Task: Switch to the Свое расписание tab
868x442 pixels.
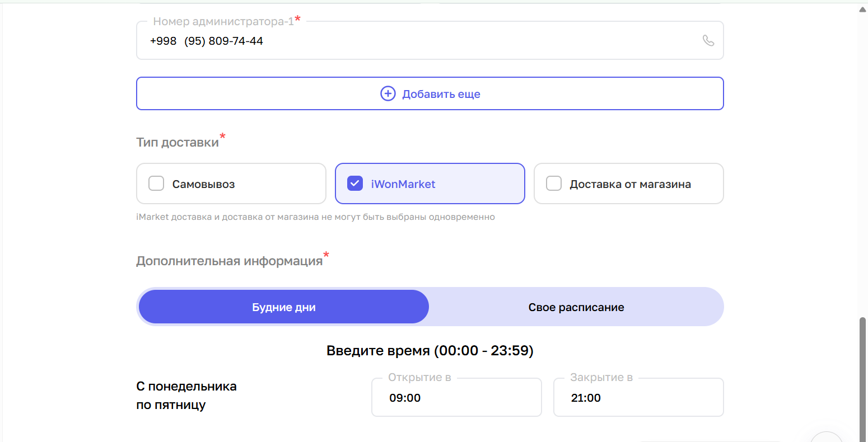Action: pyautogui.click(x=576, y=307)
